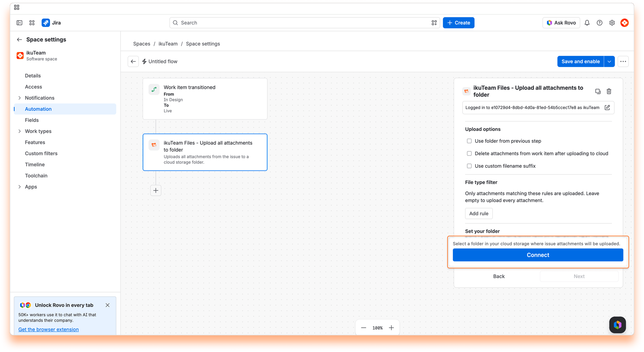Collapse the sidebar panel icon
The width and height of the screenshot is (644, 352).
click(x=19, y=23)
